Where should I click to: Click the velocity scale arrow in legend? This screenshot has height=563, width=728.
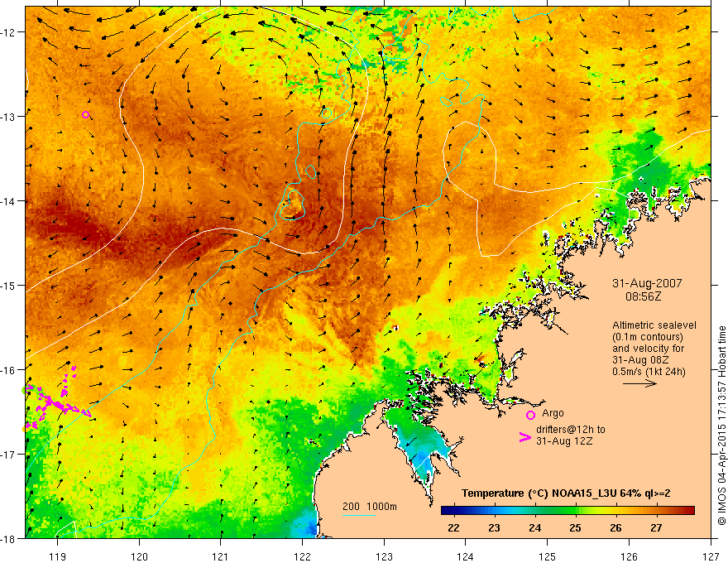(x=639, y=383)
